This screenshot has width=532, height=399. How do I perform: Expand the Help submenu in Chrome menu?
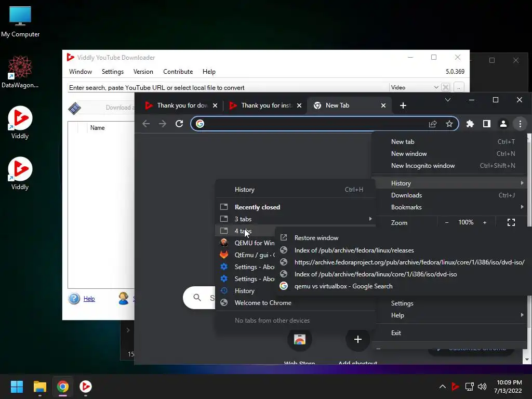click(x=449, y=315)
